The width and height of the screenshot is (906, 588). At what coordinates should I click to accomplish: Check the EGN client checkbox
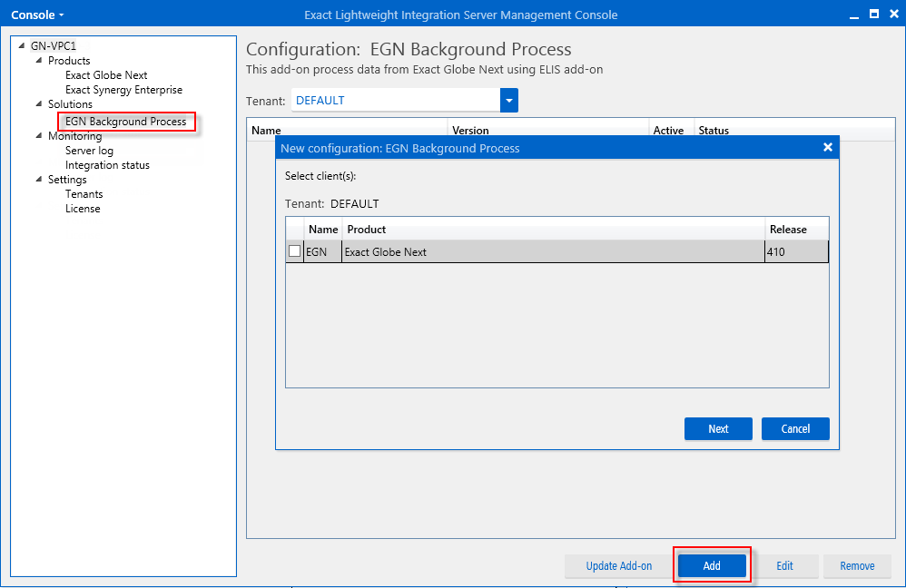(295, 251)
